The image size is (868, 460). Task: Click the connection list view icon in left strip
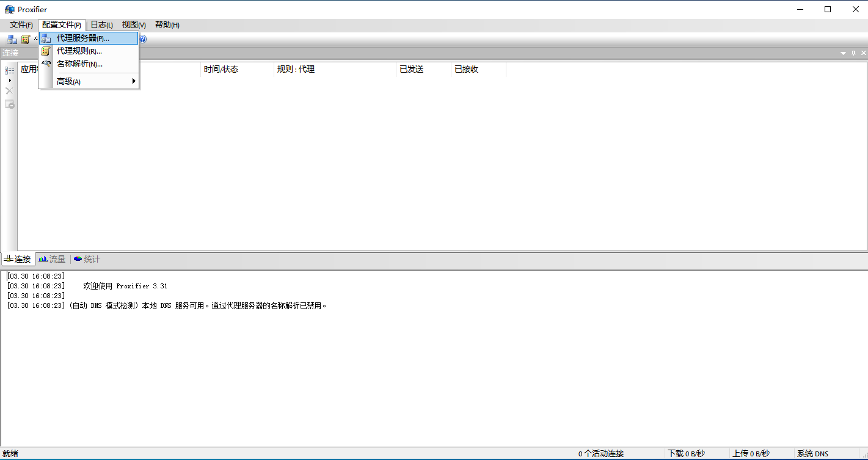coord(10,71)
